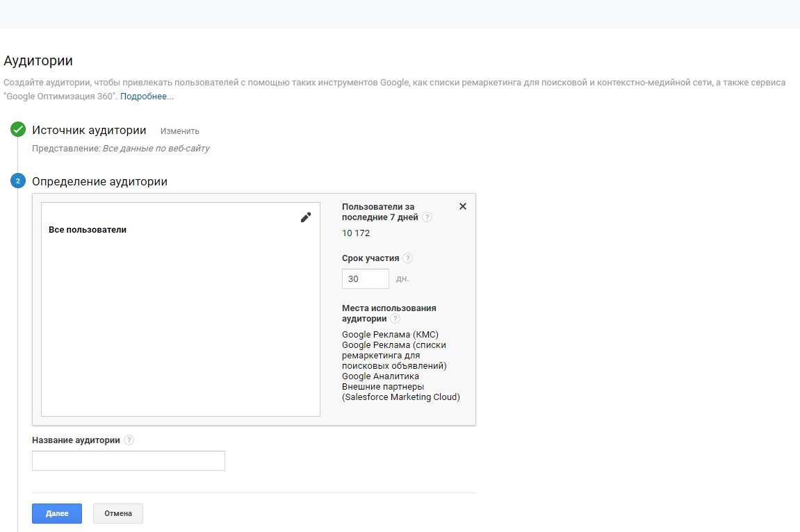Open the 'Подробнее...' link

click(x=147, y=97)
